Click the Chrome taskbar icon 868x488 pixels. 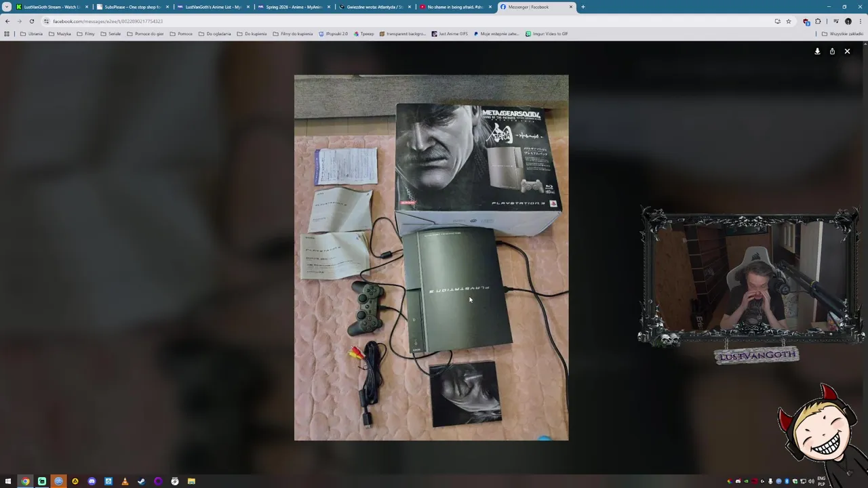point(25,481)
